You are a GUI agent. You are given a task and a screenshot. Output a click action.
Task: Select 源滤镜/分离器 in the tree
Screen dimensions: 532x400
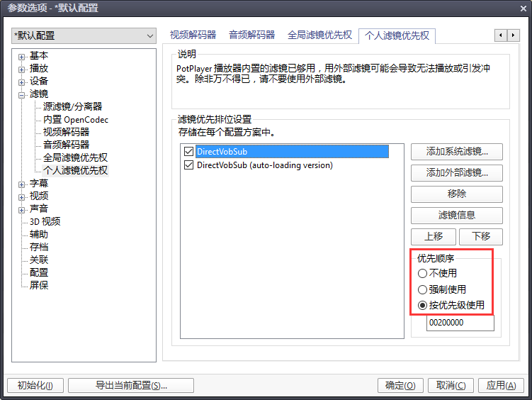72,106
